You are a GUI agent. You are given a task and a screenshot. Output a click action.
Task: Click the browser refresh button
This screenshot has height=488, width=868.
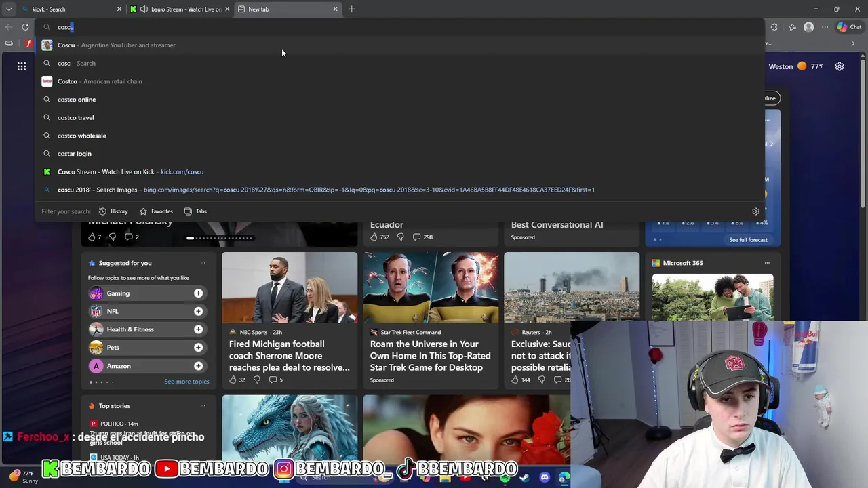click(x=25, y=27)
